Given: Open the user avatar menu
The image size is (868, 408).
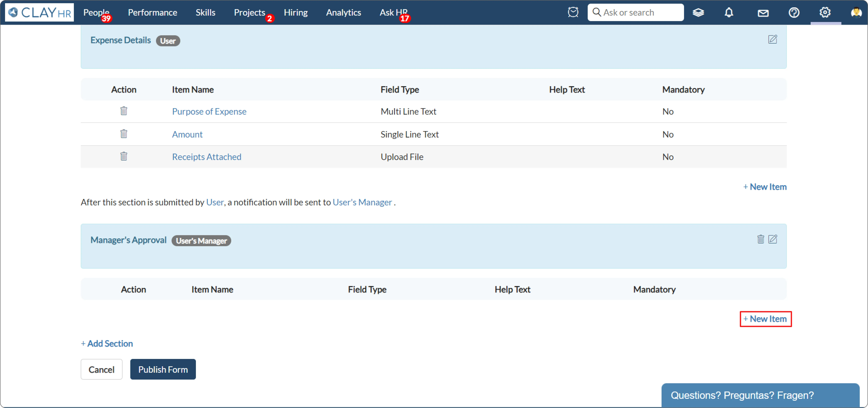Looking at the screenshot, I should click(856, 13).
